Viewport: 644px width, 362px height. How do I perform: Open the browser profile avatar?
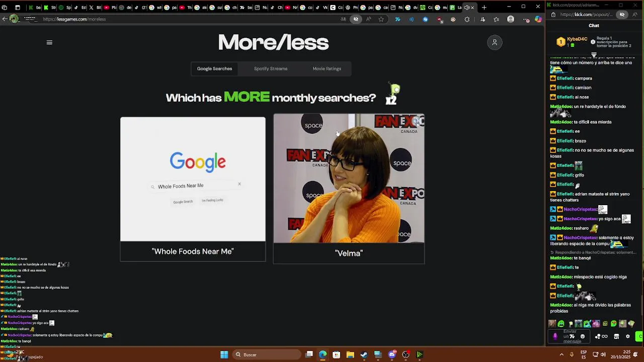[511, 19]
